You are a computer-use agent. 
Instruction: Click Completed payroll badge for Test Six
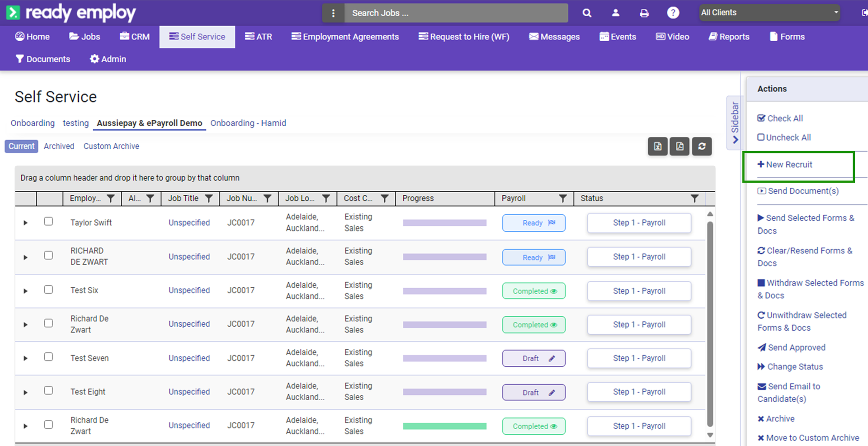534,291
